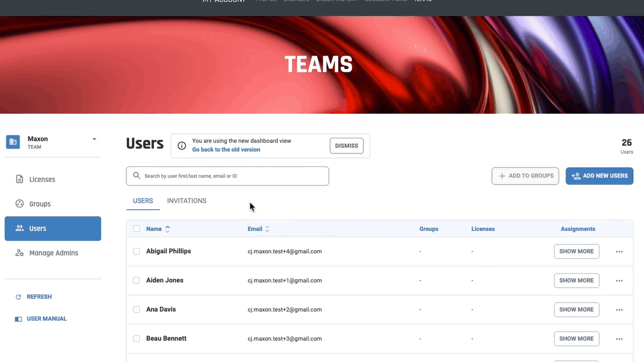
Task: Click the Name column header
Action: click(x=154, y=229)
